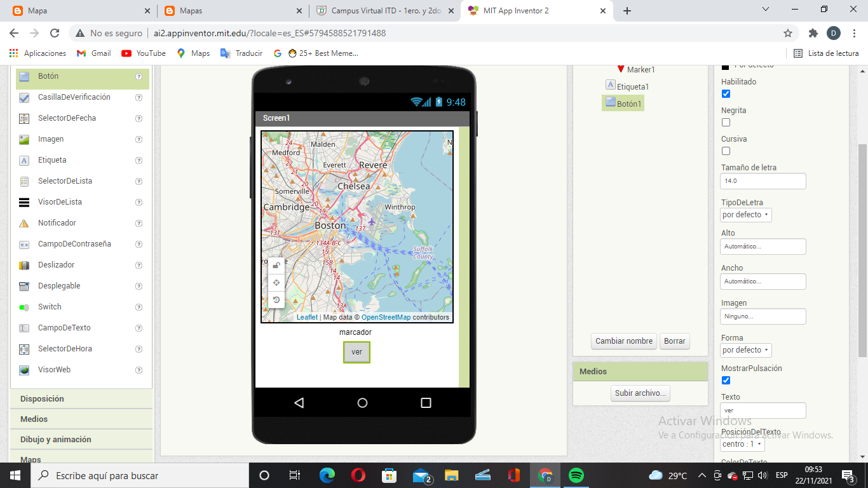868x488 pixels.
Task: Expand the Disposición palette section
Action: [81, 399]
